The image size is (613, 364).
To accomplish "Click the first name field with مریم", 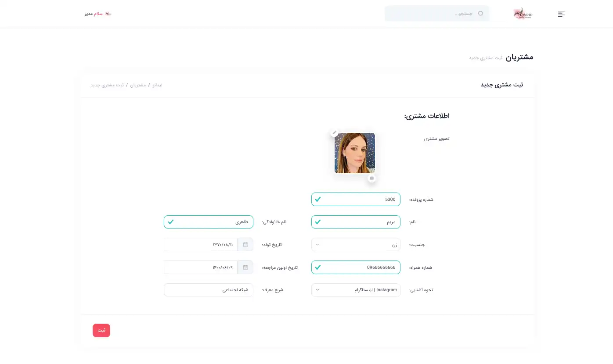I will click(x=356, y=222).
